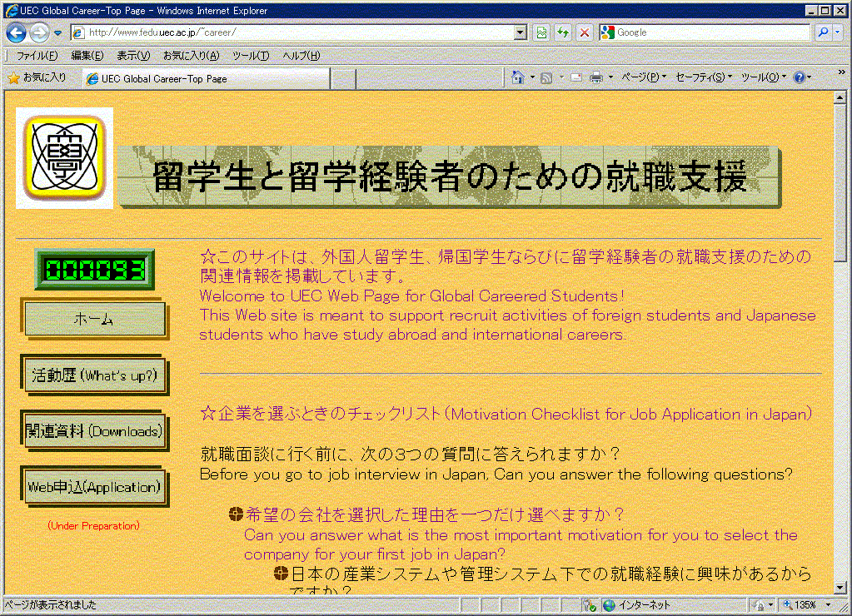This screenshot has width=852, height=616.
Task: Open the ファイル(F) menu
Action: (37, 56)
